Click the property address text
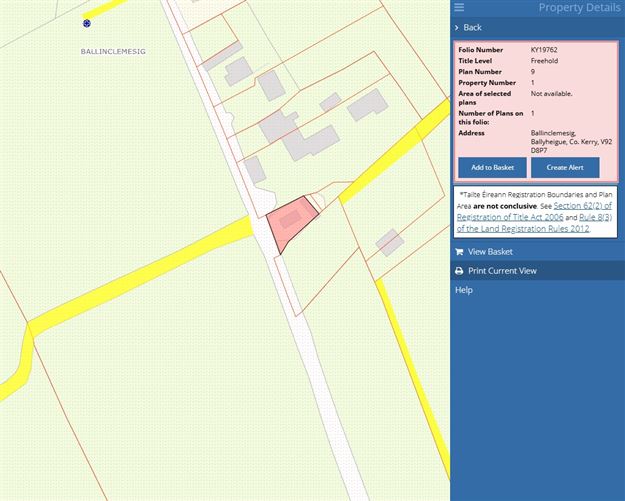Viewport: 625px width, 501px height. 570,139
